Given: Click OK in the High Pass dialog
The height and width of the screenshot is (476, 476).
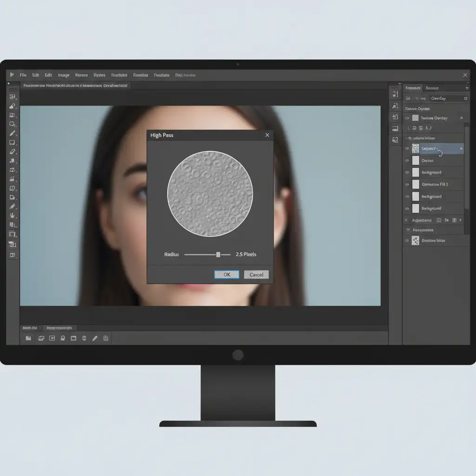Looking at the screenshot, I should tap(227, 275).
